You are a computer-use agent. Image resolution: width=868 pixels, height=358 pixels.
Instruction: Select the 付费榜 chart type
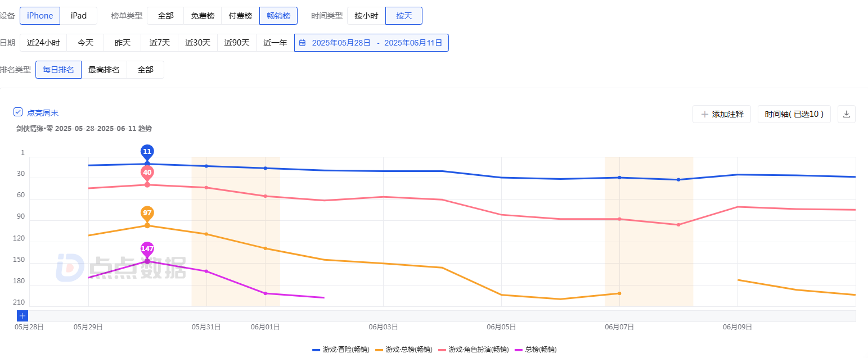tap(240, 16)
